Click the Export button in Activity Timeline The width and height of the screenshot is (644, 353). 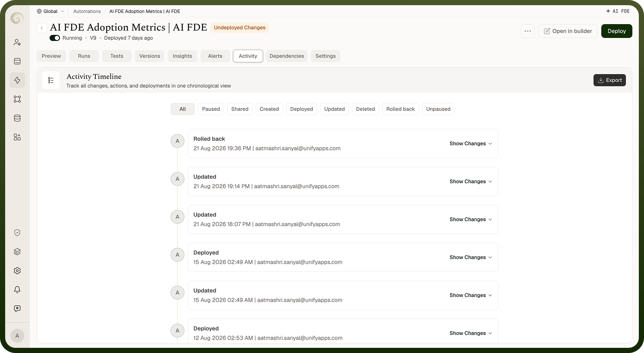[x=609, y=80]
